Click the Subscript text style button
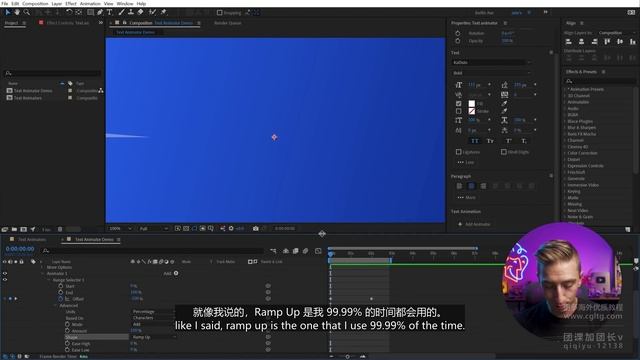The image size is (640, 360). point(524,141)
